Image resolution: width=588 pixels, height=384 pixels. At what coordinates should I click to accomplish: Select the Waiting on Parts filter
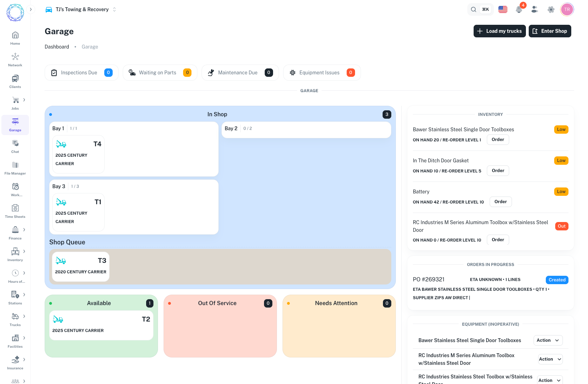pos(160,73)
